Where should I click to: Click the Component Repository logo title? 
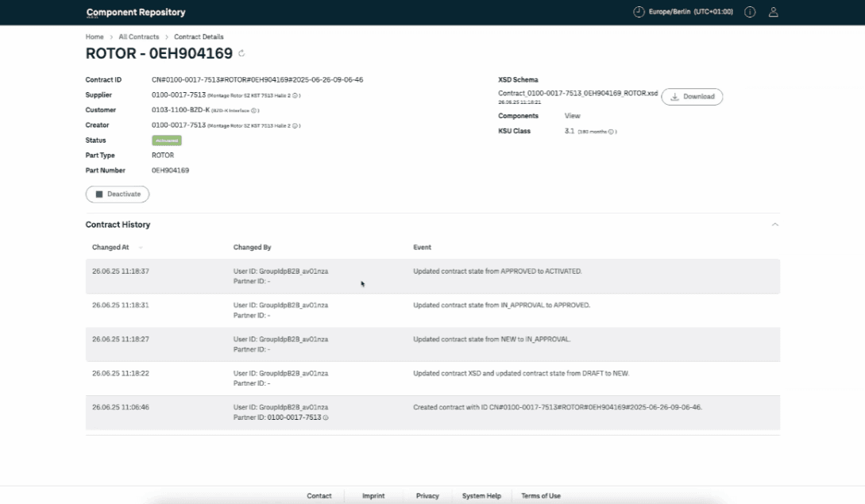(135, 13)
